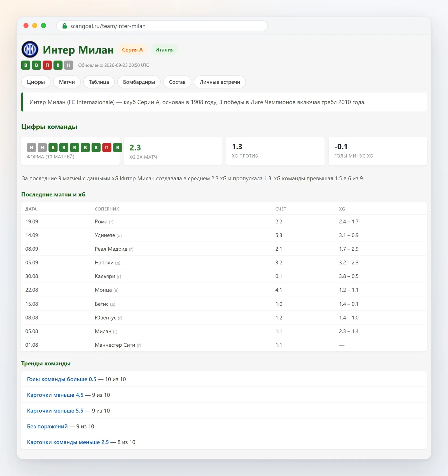Image resolution: width=448 pixels, height=476 pixels.
Task: Click the ФОРМА (10 МАТЧЕЙ) label
Action: 51,157
